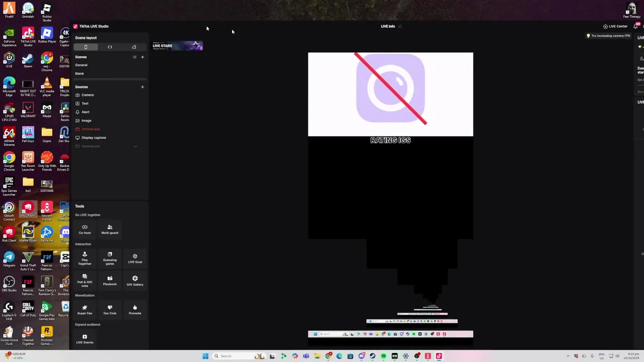
Task: Select the Goose Goose Duck desktop icon
Action: pos(9,336)
